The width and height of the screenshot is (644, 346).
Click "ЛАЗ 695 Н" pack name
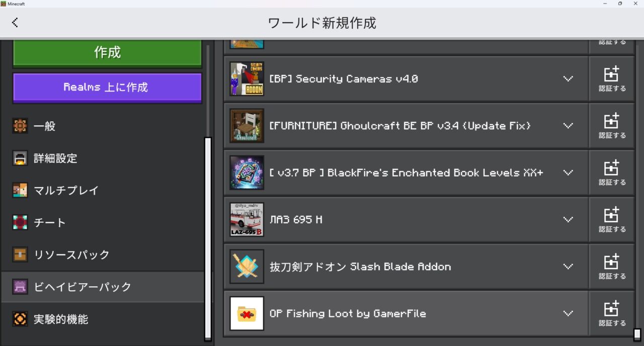[x=296, y=220]
